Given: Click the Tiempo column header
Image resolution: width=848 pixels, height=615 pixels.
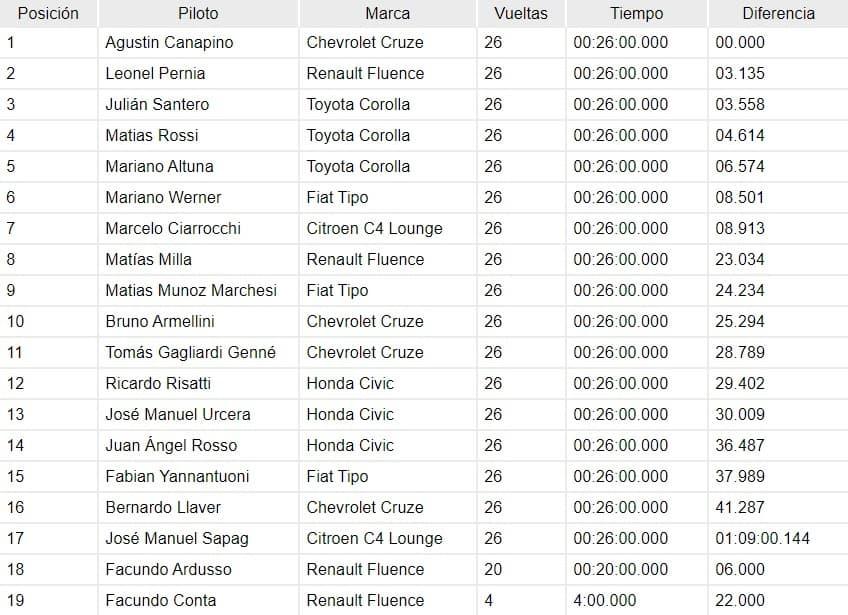Looking at the screenshot, I should [x=636, y=14].
